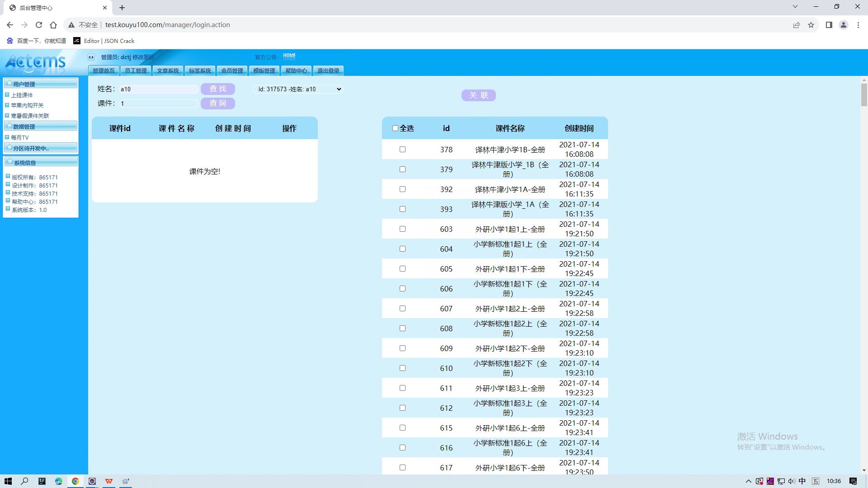Viewport: 868px width, 488px height.
Task: Check the box for row id 611
Action: [x=402, y=388]
